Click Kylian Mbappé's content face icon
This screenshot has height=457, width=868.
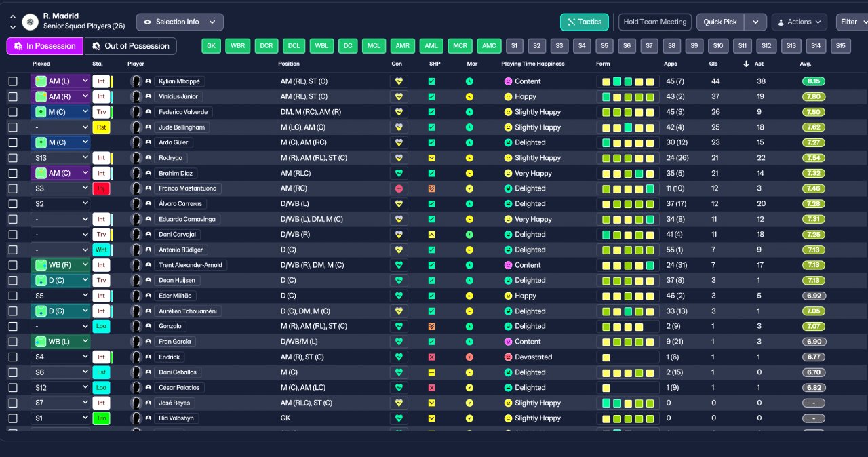pyautogui.click(x=508, y=81)
